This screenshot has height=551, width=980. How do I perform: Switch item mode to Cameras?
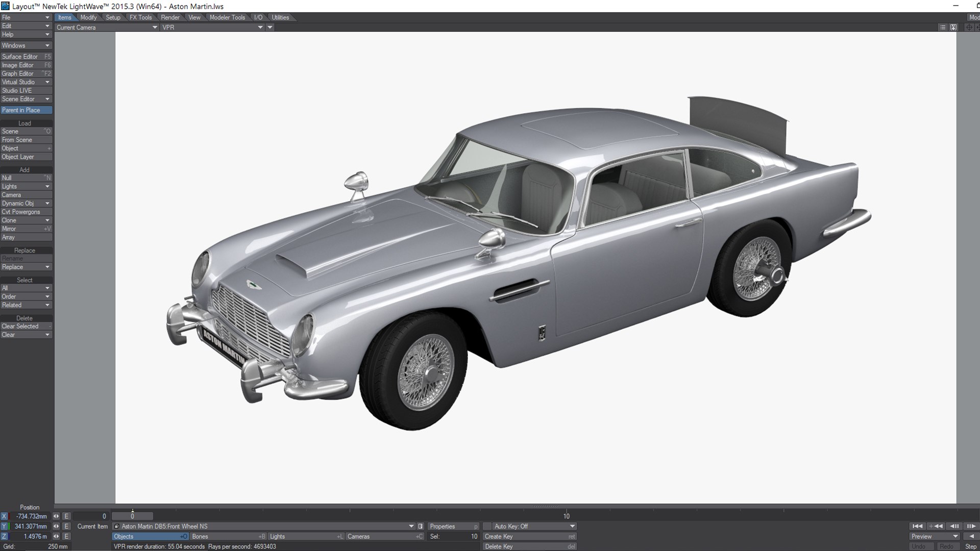click(x=385, y=536)
